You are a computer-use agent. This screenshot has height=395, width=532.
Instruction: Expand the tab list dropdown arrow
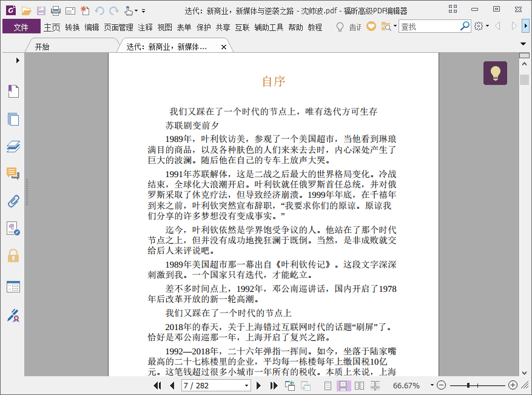coord(523,44)
